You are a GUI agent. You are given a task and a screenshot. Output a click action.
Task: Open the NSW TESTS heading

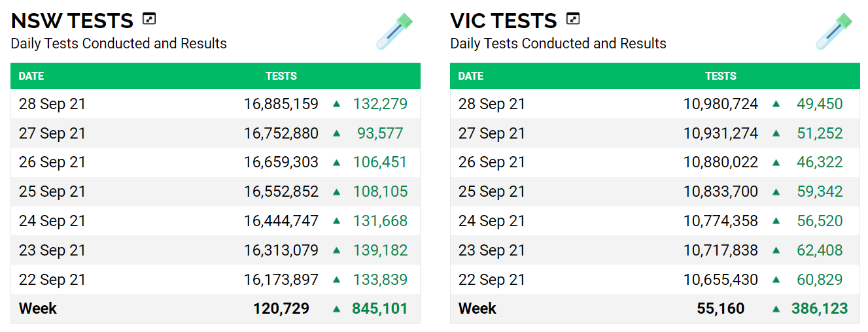(x=72, y=21)
